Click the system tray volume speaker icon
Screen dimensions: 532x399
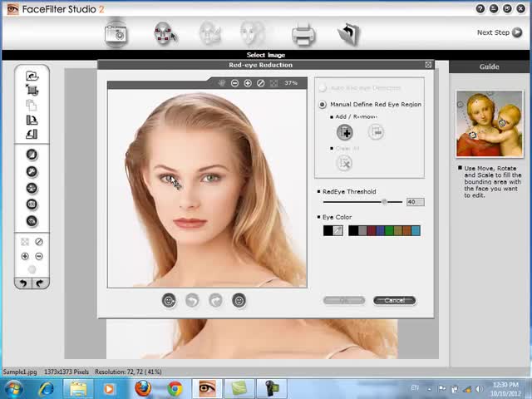(480, 389)
